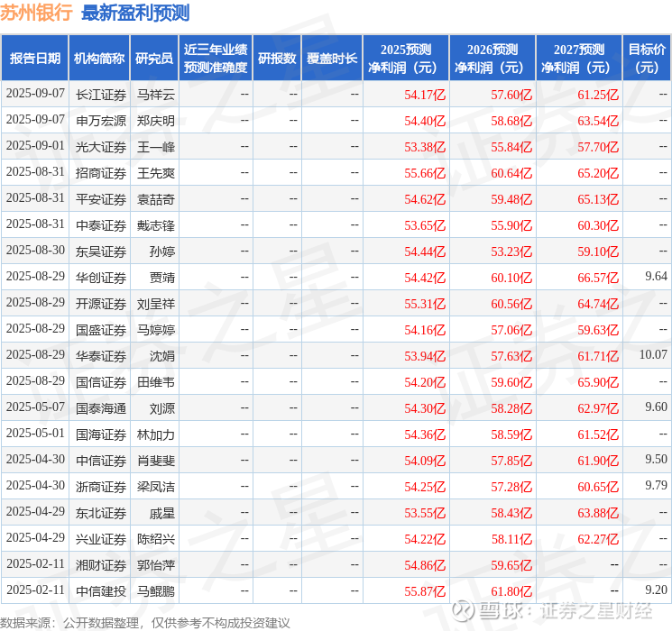The height and width of the screenshot is (631, 672).
Task: Click the 数据来源 footer disclaimer text
Action: (145, 623)
